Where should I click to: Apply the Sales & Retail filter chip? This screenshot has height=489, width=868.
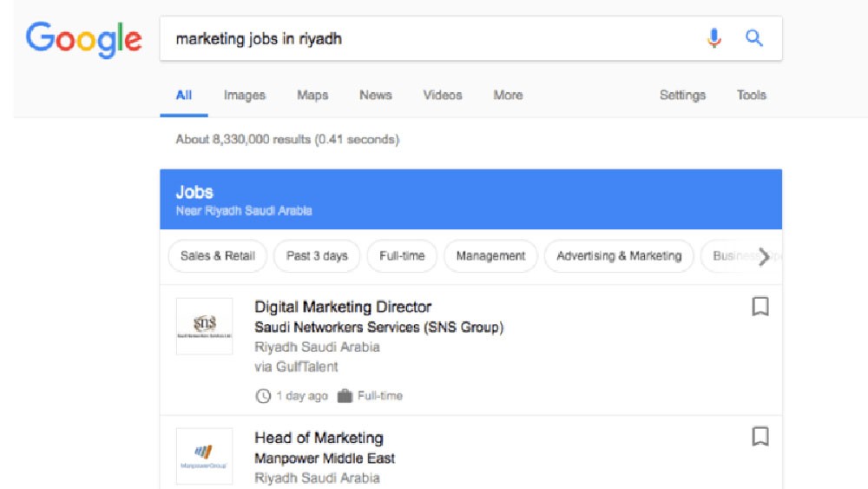[x=218, y=256]
